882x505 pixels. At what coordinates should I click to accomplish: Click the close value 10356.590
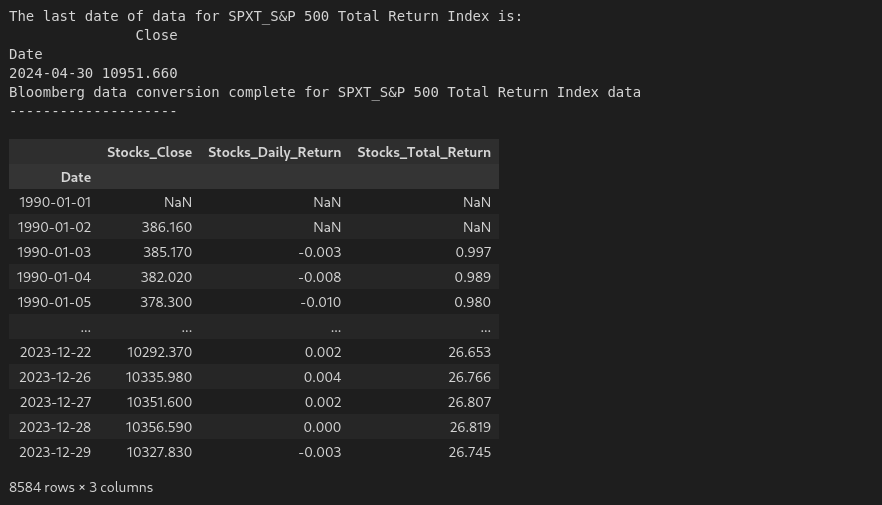159,427
